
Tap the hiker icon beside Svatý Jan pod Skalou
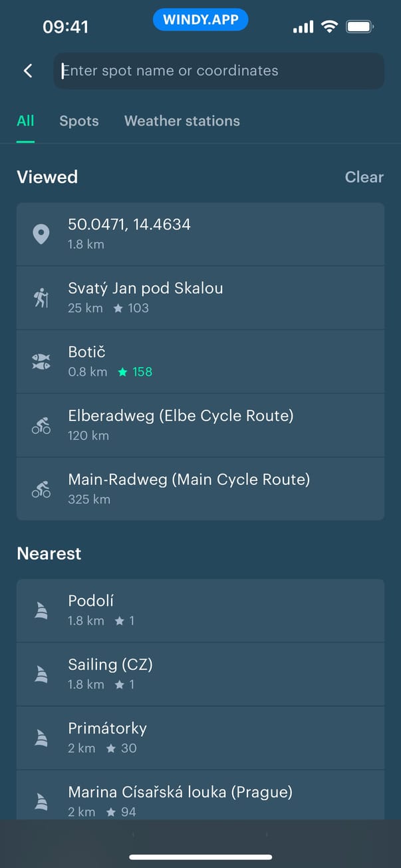coord(41,298)
